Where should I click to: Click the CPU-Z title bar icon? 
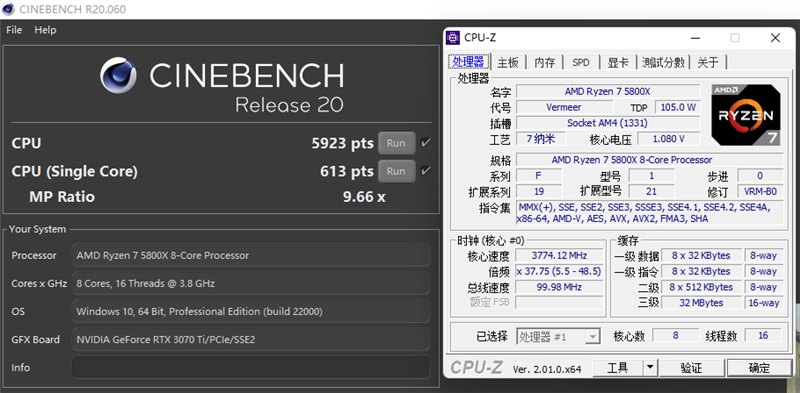tap(453, 37)
